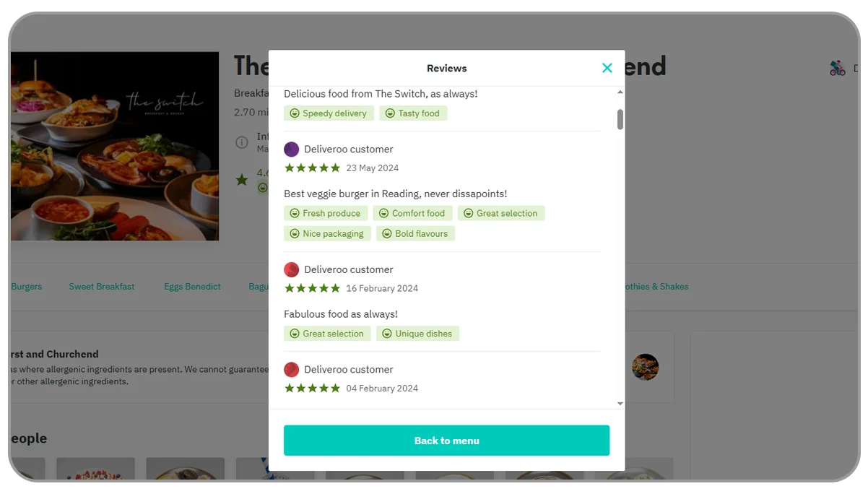Select the Comfort food feedback tag

(x=412, y=213)
